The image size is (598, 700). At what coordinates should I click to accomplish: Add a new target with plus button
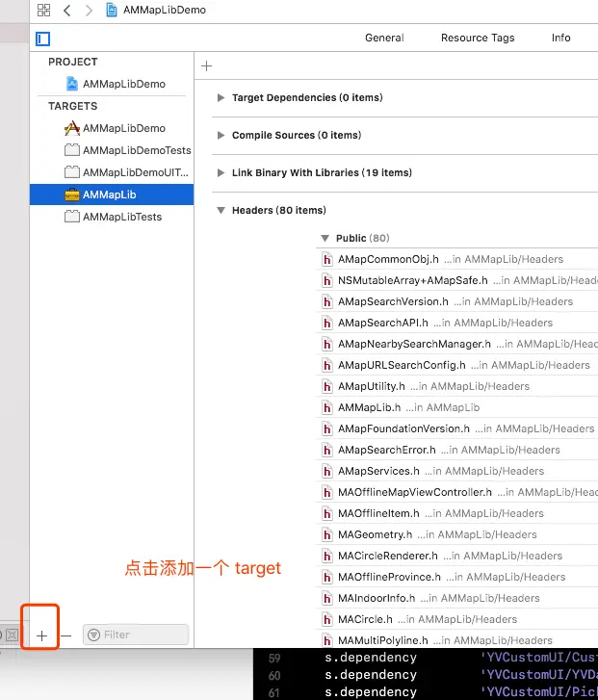(x=41, y=635)
